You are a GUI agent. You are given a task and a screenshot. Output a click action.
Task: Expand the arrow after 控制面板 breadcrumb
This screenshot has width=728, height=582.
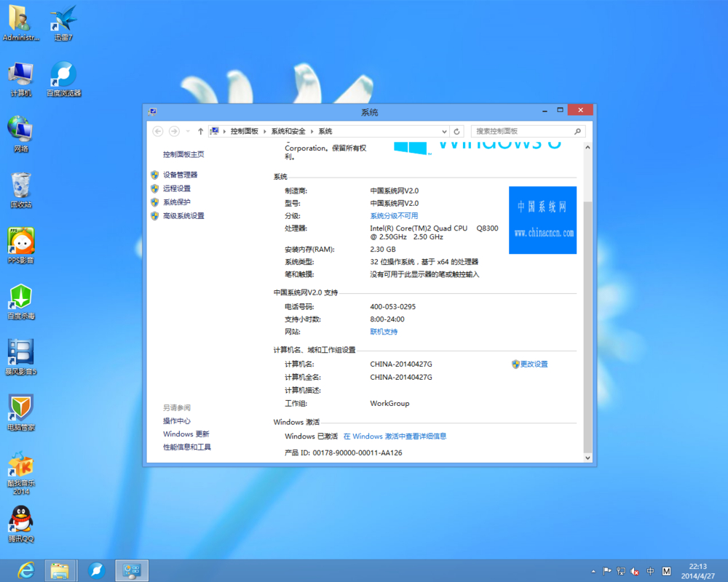click(265, 132)
